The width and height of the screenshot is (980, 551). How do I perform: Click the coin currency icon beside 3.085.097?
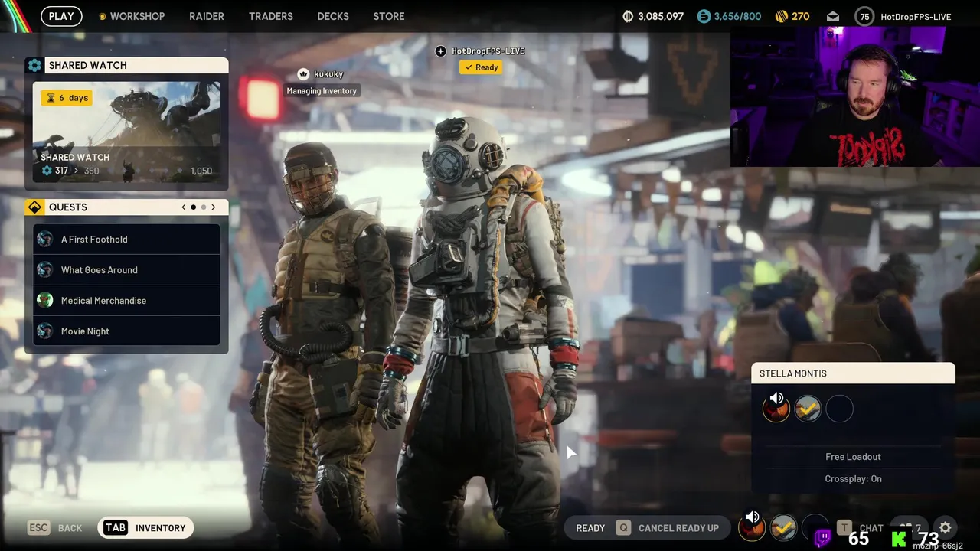point(629,16)
